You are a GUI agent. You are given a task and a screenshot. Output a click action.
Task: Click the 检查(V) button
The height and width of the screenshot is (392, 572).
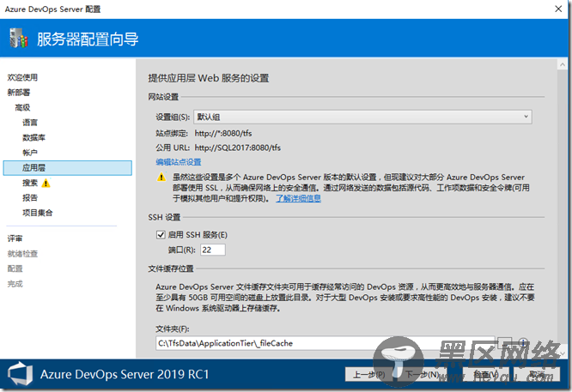(486, 374)
